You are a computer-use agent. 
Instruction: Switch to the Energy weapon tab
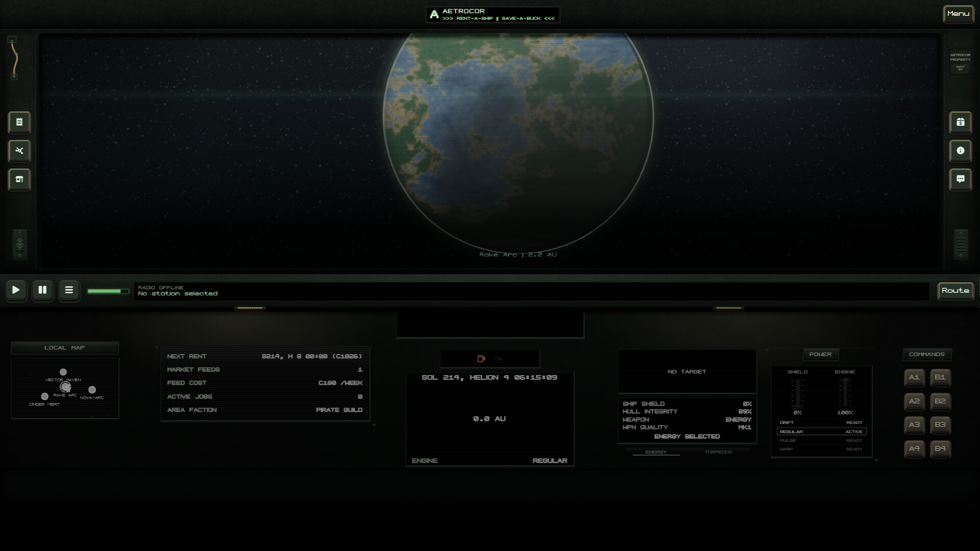click(656, 453)
